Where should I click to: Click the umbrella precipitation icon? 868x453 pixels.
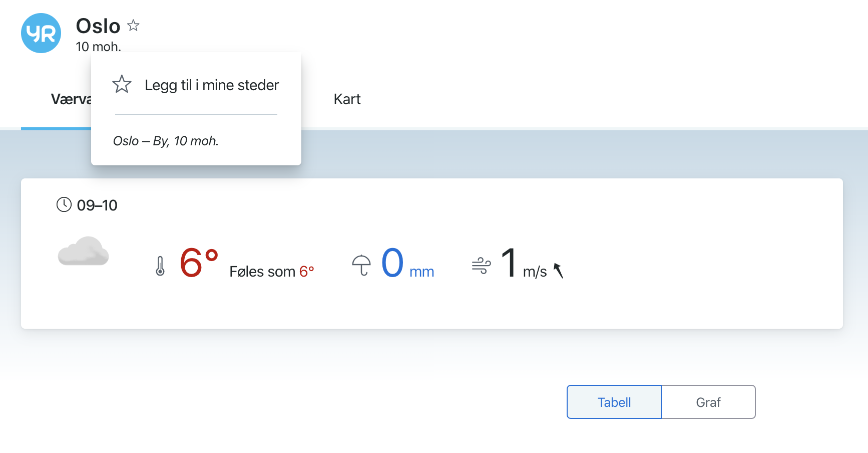(x=361, y=265)
